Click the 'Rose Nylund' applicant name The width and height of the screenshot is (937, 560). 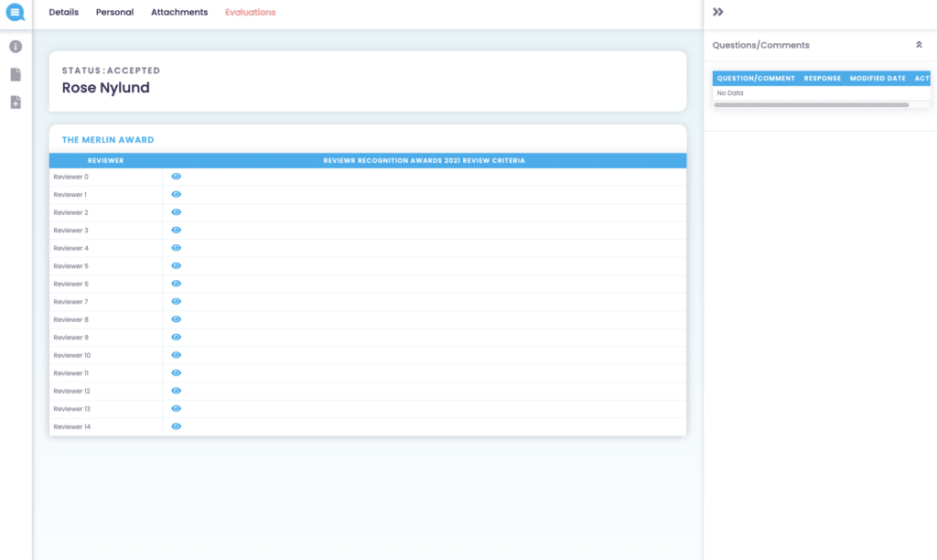[x=106, y=88]
